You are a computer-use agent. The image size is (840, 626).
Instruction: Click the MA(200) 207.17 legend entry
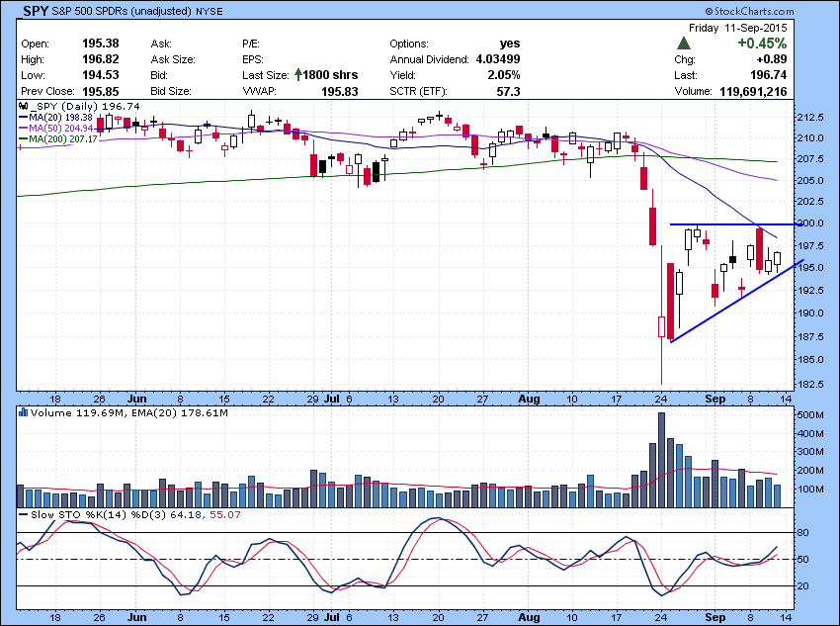point(58,139)
